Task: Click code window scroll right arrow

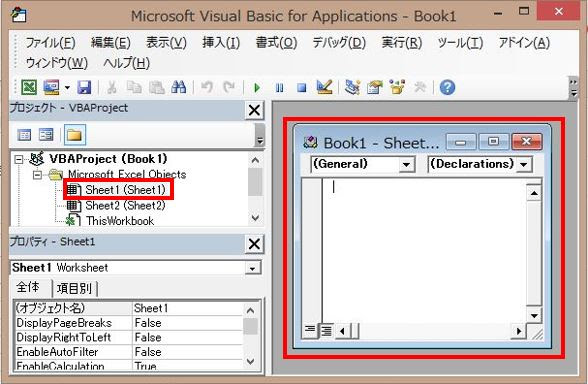Action: point(519,331)
